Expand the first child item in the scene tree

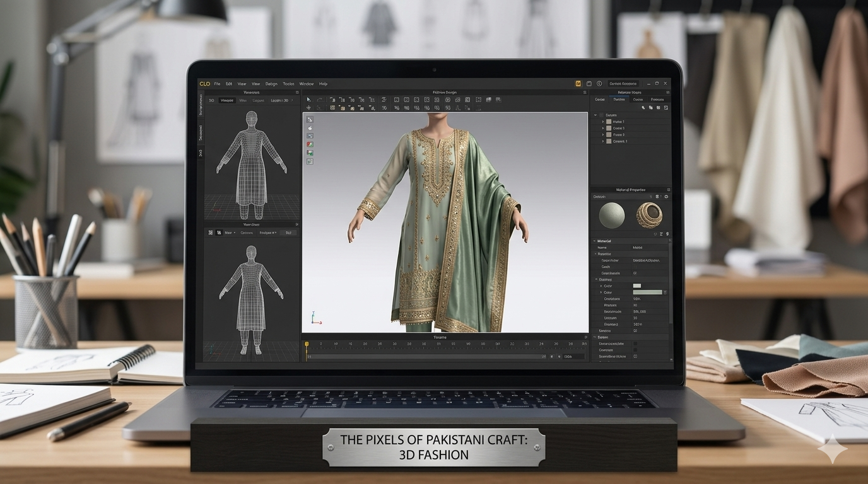(603, 122)
